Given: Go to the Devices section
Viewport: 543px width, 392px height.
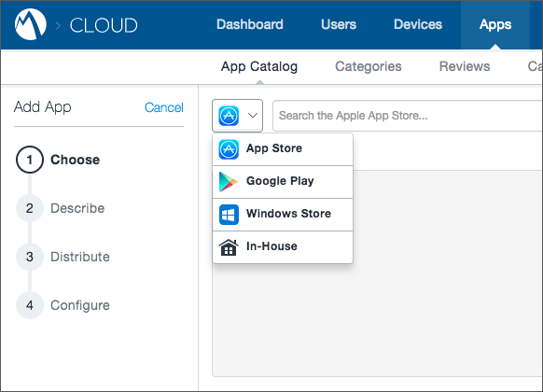Looking at the screenshot, I should [418, 24].
